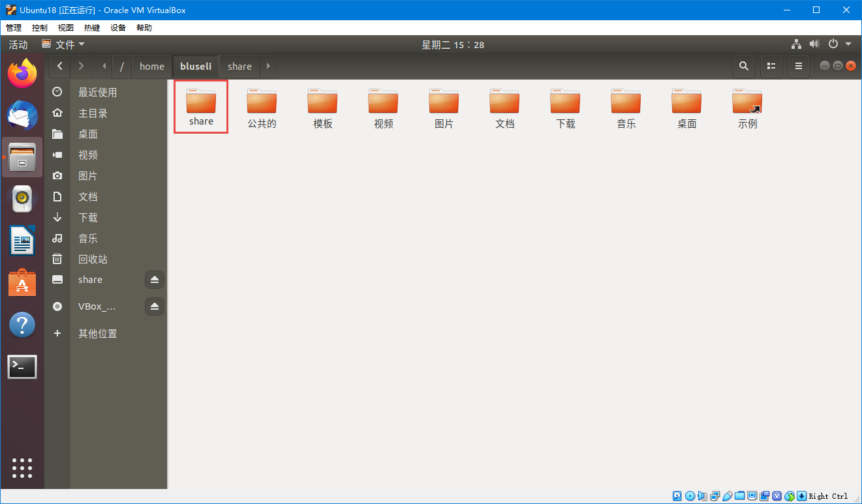Toggle list view in Files toolbar

[771, 66]
